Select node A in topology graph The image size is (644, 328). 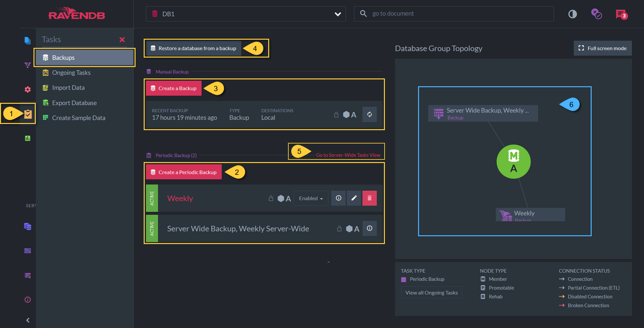pos(514,162)
